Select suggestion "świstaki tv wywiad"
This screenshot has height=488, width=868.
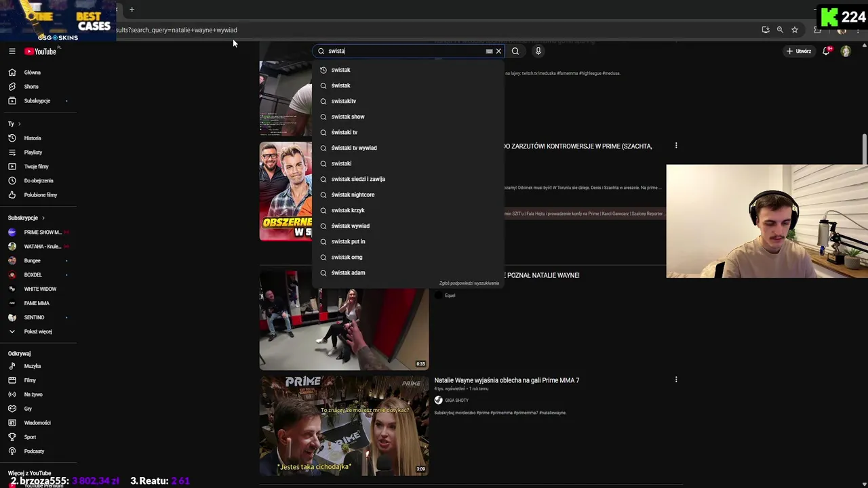[408, 148]
